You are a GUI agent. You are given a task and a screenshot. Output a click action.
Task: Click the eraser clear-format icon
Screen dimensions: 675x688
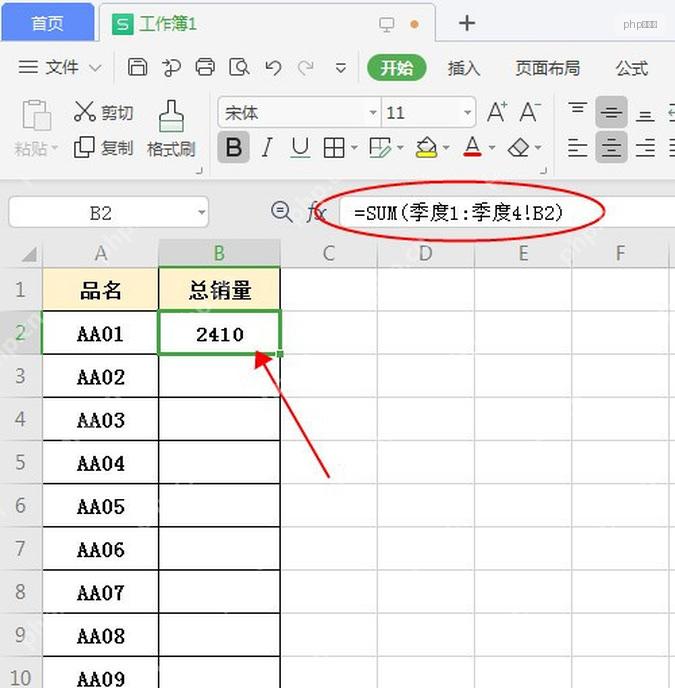point(518,147)
